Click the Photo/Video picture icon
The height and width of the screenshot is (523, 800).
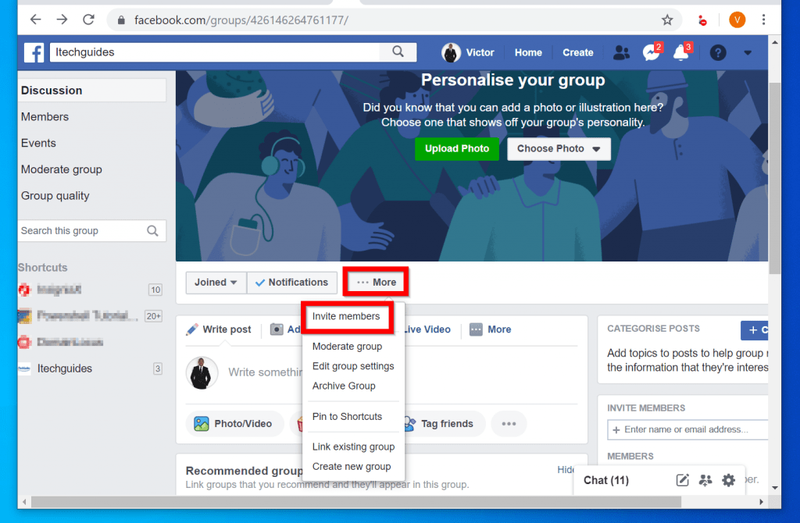pos(201,424)
